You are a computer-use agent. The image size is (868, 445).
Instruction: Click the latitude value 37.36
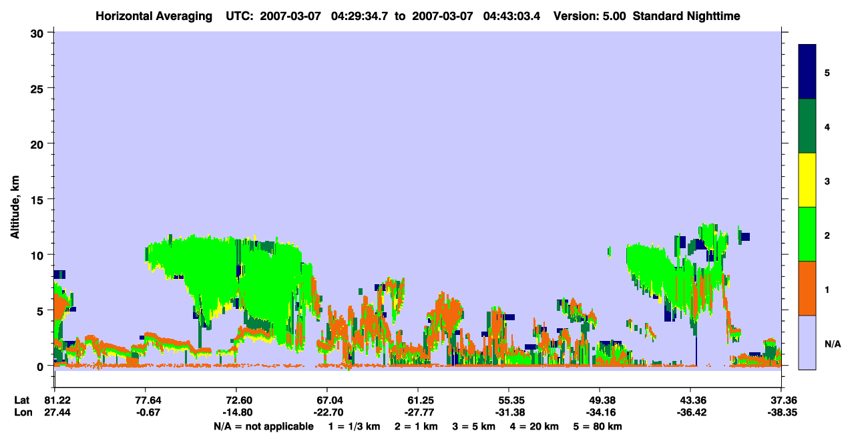pos(781,400)
